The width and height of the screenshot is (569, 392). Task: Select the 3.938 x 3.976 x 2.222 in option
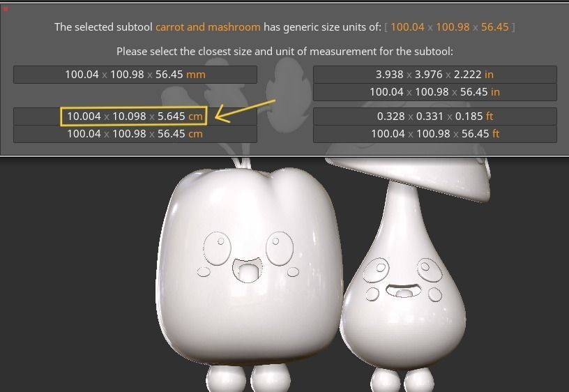[x=434, y=75]
